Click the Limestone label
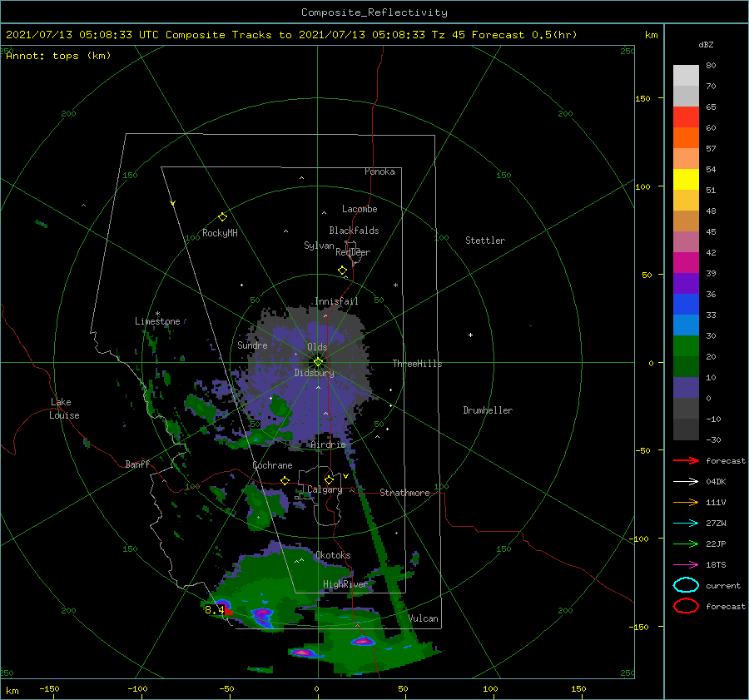 click(x=157, y=321)
